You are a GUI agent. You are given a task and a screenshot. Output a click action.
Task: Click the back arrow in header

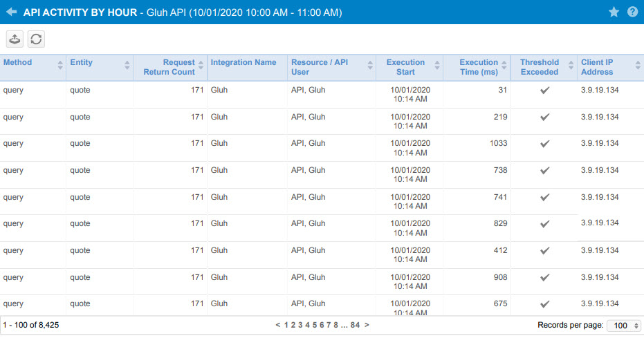coord(12,12)
